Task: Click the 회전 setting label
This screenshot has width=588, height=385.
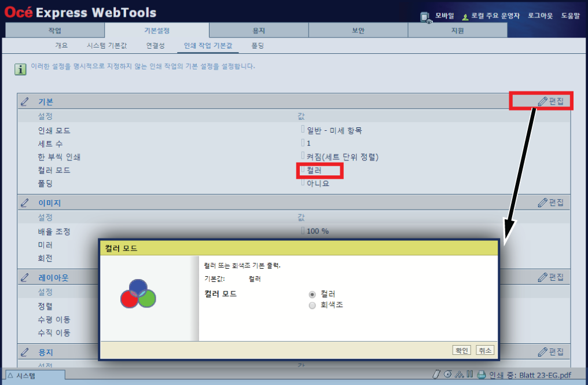Action: click(45, 258)
